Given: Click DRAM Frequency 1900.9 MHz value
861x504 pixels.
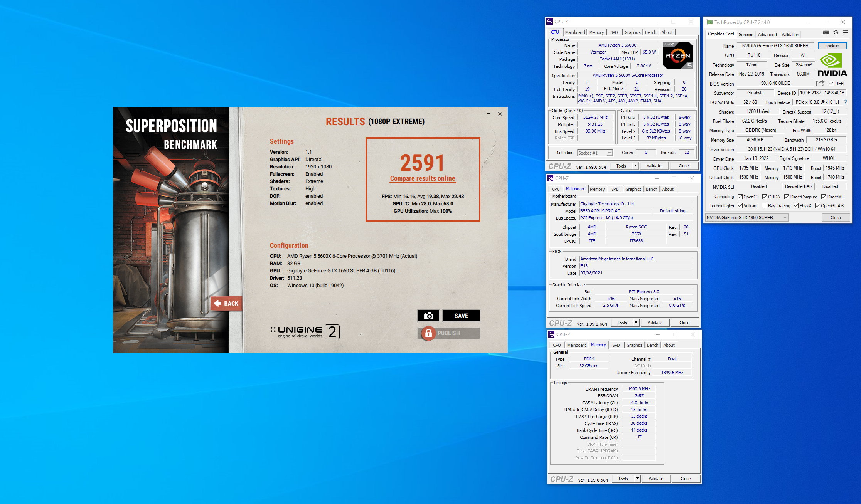Looking at the screenshot, I should (639, 389).
